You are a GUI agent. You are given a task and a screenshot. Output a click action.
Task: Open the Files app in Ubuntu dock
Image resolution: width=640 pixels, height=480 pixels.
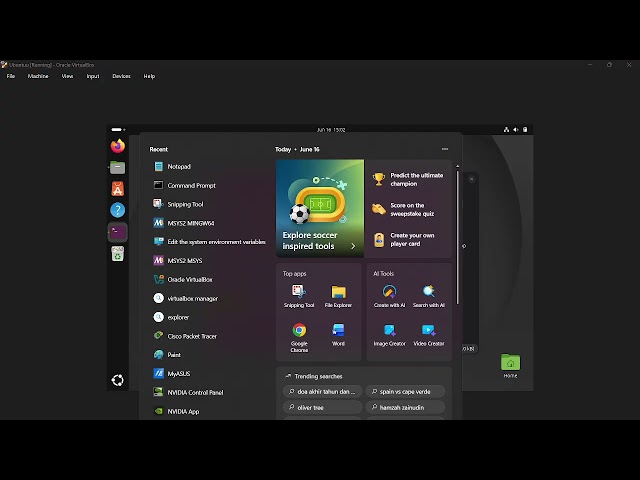tap(118, 167)
